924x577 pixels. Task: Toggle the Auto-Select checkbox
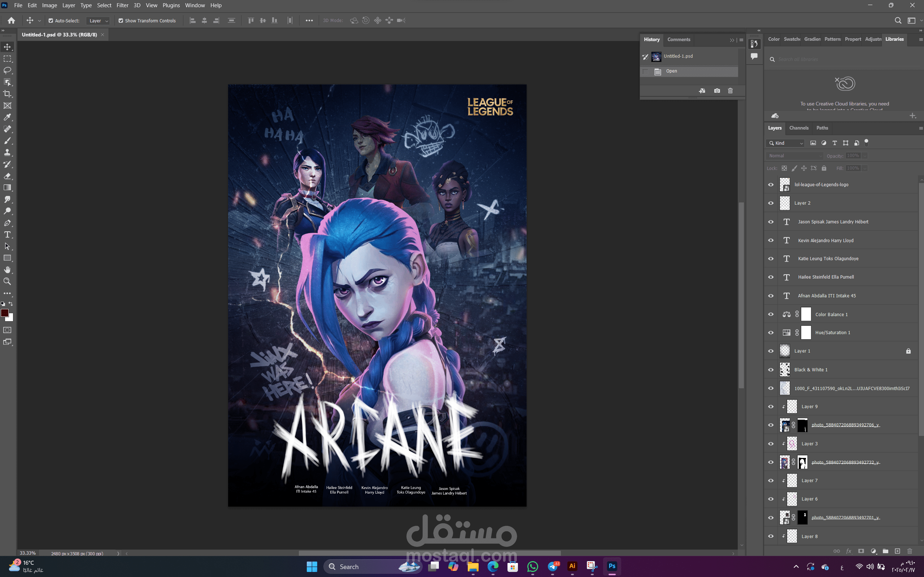[51, 21]
